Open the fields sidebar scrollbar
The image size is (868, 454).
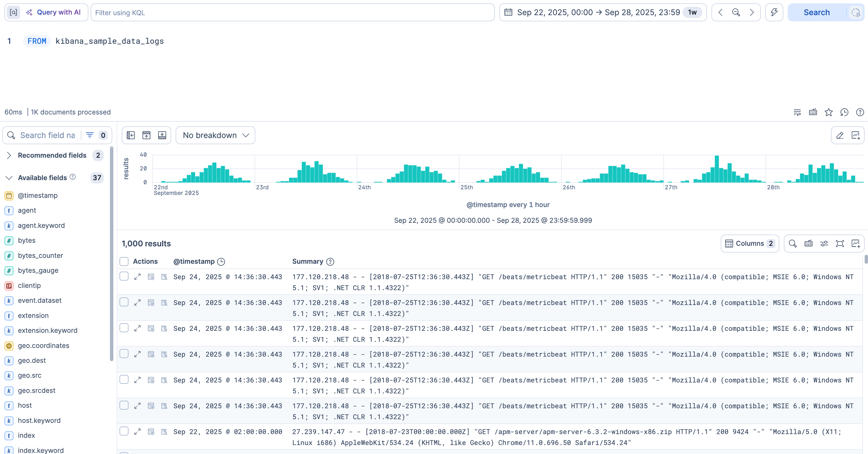(x=112, y=253)
